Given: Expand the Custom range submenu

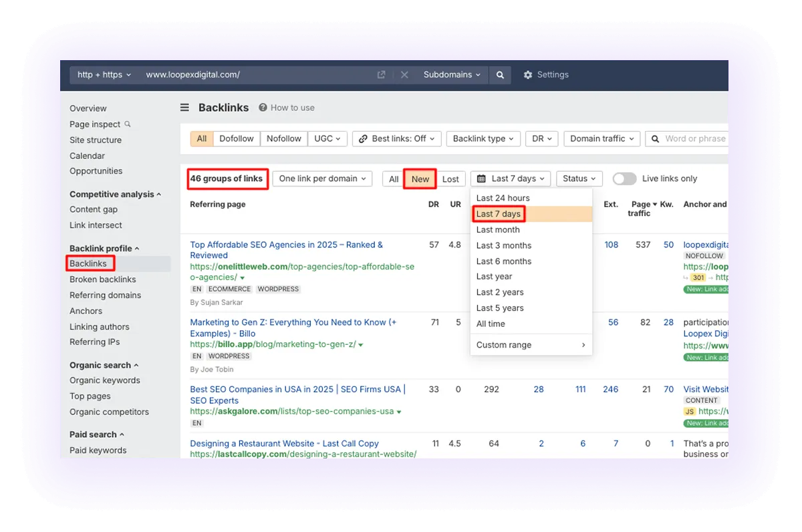Looking at the screenshot, I should tap(504, 345).
